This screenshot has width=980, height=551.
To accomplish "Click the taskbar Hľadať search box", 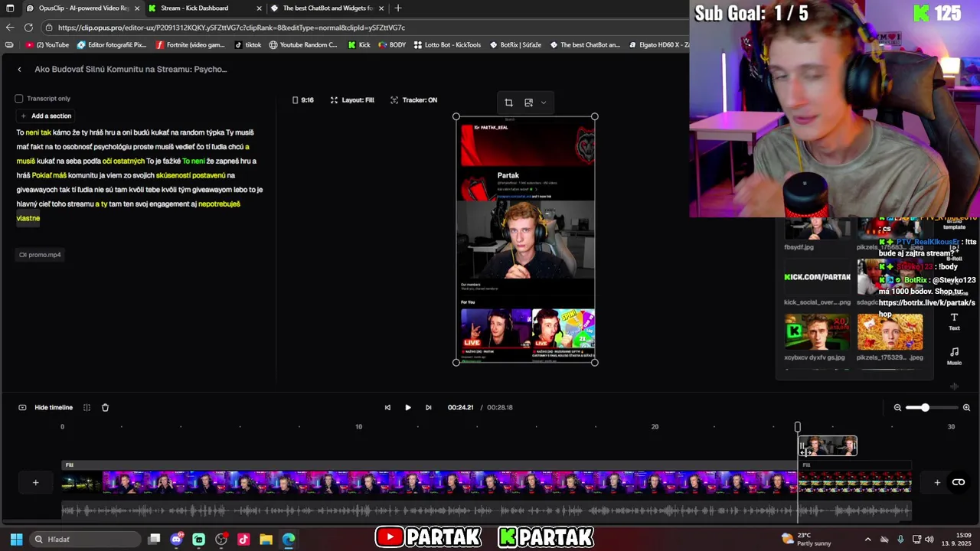I will pos(84,540).
